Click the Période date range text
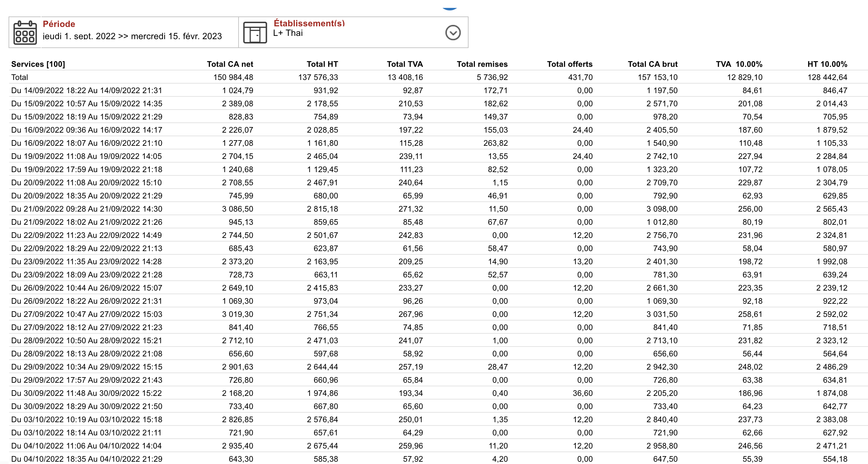The image size is (868, 464). pyautogui.click(x=132, y=36)
